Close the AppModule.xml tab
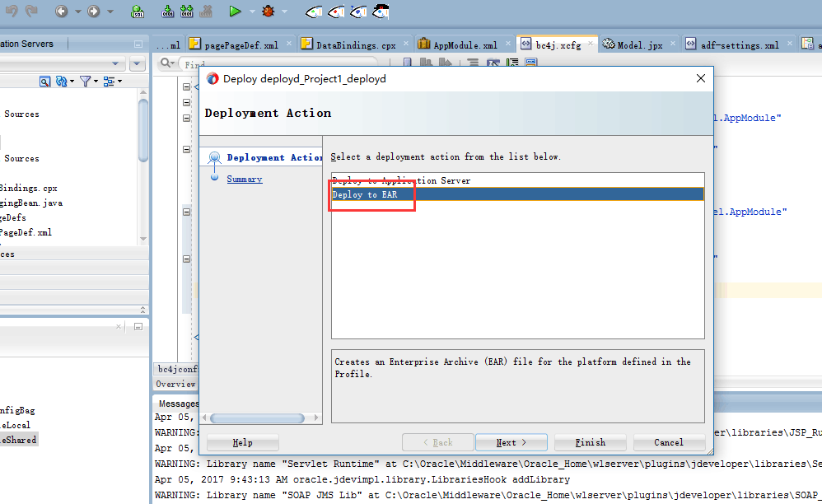822x504 pixels. point(508,44)
